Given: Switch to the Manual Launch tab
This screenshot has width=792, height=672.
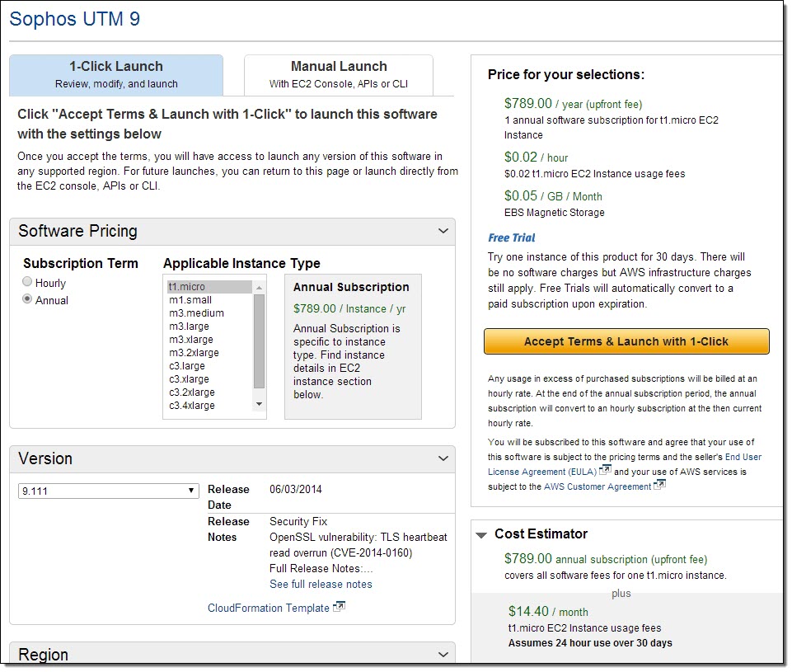Looking at the screenshot, I should click(338, 74).
